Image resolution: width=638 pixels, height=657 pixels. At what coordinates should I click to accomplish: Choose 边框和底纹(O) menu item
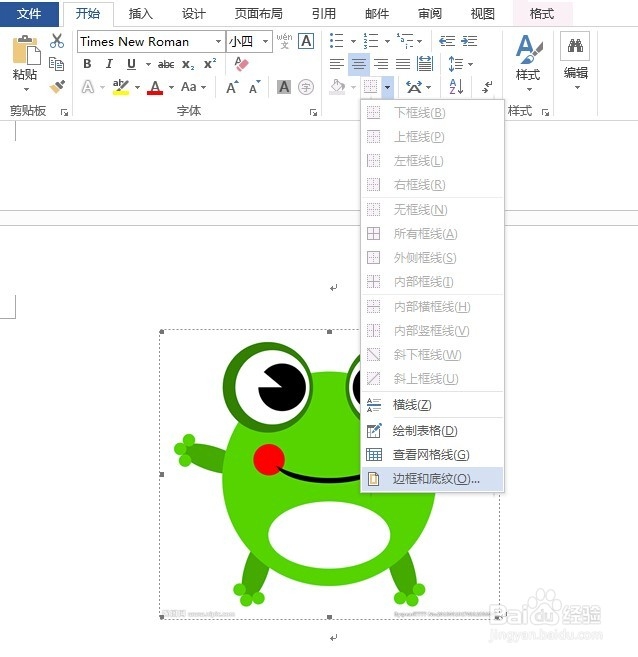tap(432, 479)
